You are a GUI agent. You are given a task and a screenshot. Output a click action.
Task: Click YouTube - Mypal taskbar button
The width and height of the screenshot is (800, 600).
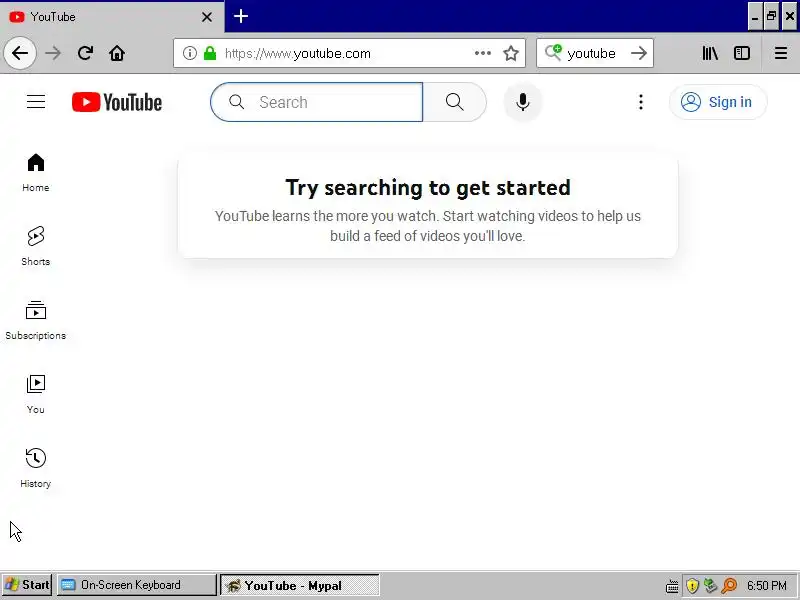click(x=300, y=585)
